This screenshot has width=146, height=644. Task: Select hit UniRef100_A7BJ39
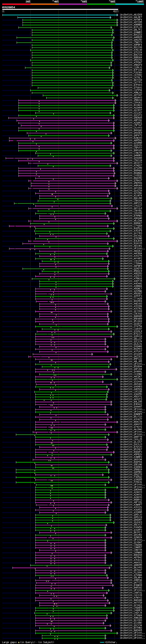click(x=131, y=50)
